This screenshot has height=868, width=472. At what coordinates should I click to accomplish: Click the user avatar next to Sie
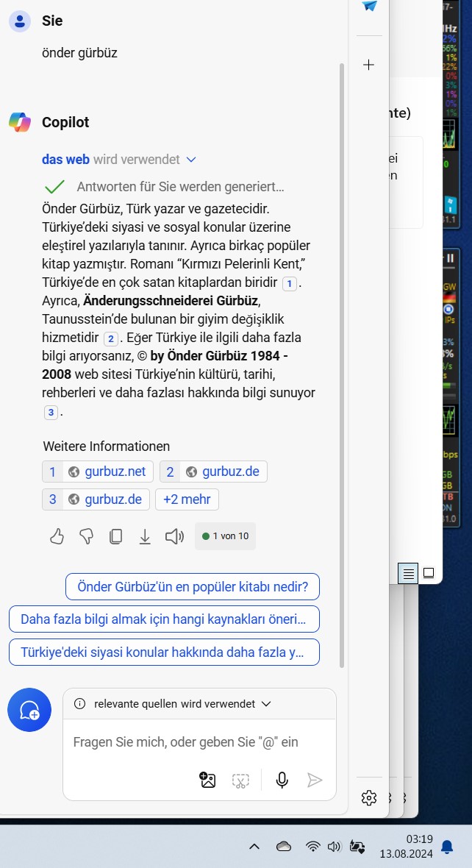[20, 21]
